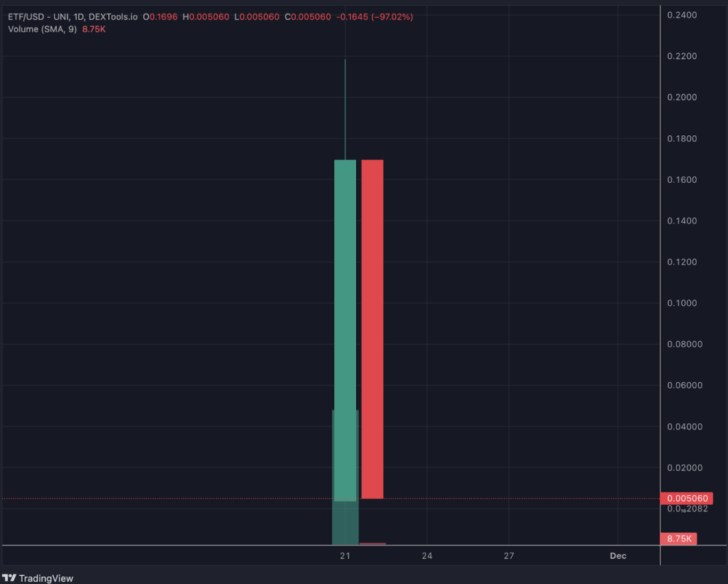The width and height of the screenshot is (728, 584).
Task: Click date label 27 on time axis
Action: [x=509, y=556]
